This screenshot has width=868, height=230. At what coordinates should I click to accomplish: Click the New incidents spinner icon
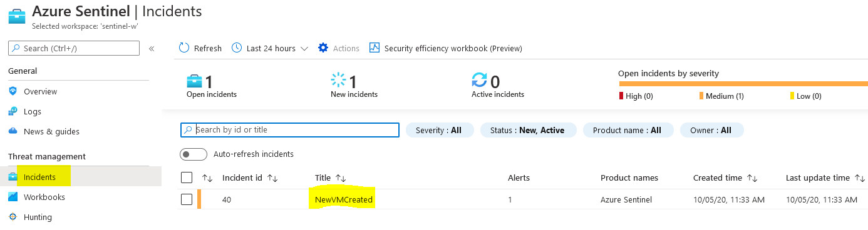coord(339,80)
